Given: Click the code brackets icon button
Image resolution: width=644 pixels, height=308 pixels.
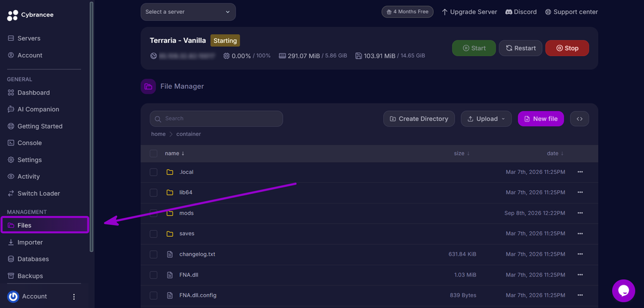Looking at the screenshot, I should 579,119.
